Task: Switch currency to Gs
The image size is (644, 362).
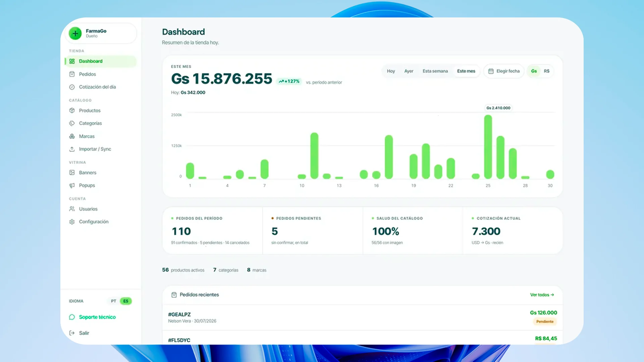Action: pos(534,71)
